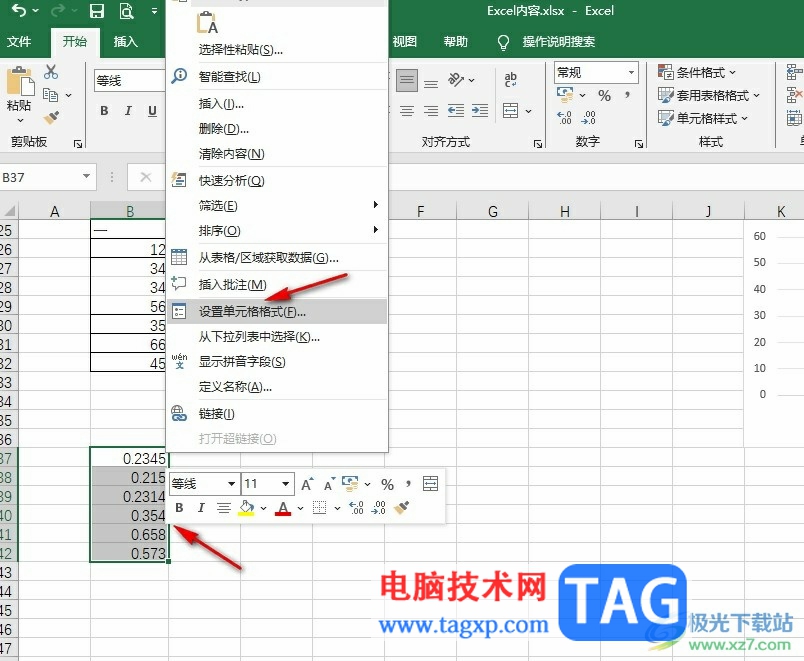Click Center align in mini toolbar
The image size is (804, 661).
click(224, 508)
